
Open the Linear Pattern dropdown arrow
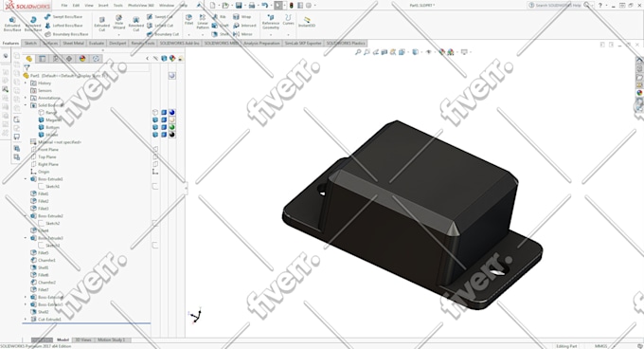(203, 34)
